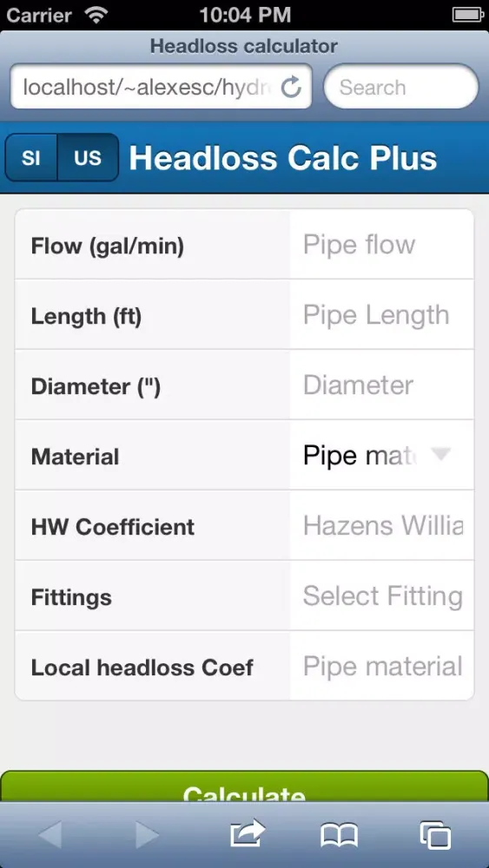This screenshot has height=868, width=489.
Task: Tap the Safari back arrow
Action: [50, 835]
